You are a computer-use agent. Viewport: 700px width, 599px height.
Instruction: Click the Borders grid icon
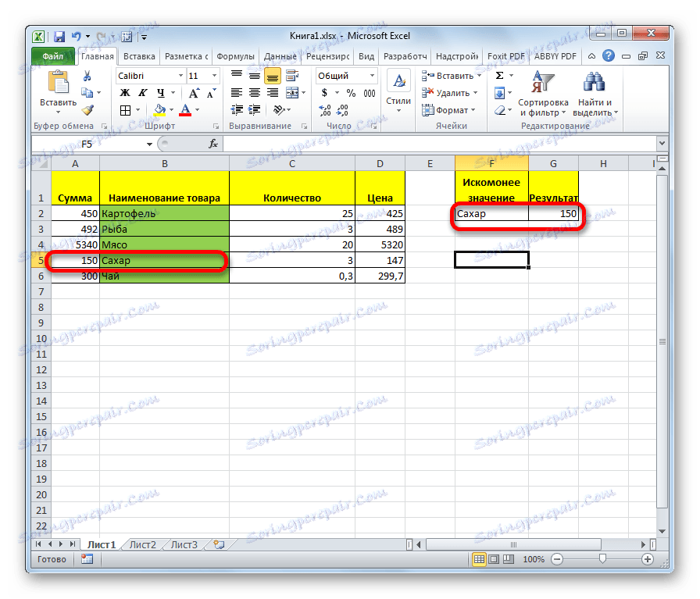126,110
